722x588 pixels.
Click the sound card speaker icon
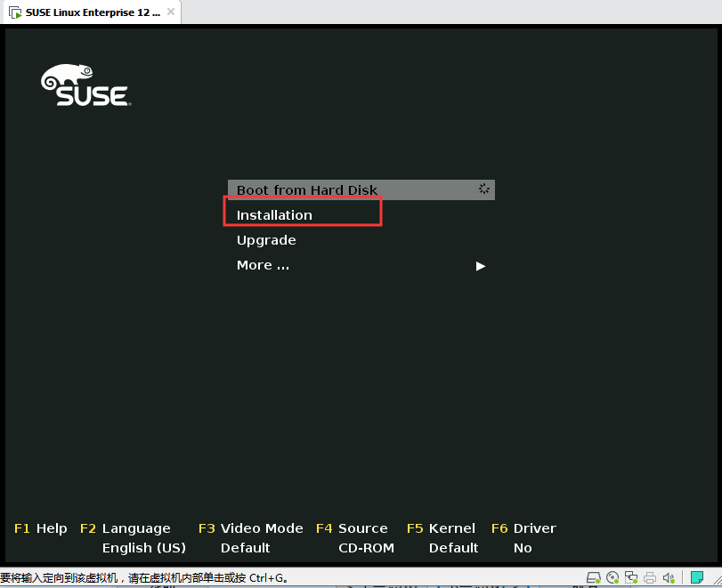[669, 577]
